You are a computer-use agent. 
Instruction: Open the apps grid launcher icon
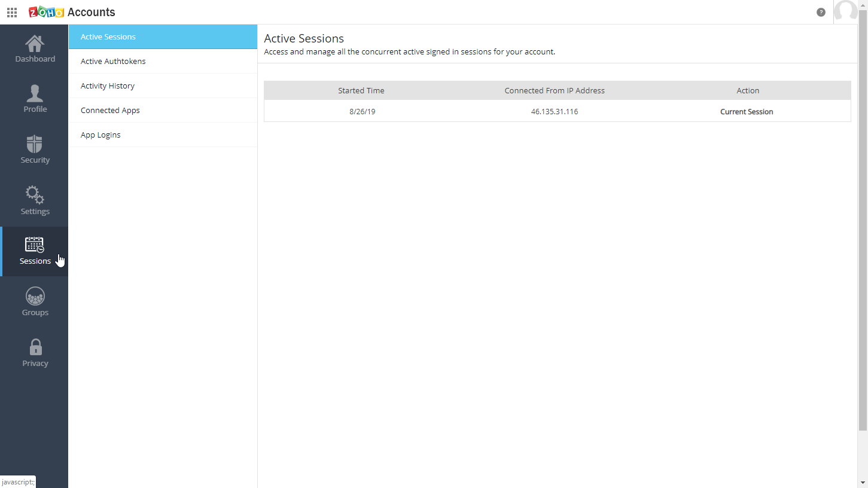[12, 12]
